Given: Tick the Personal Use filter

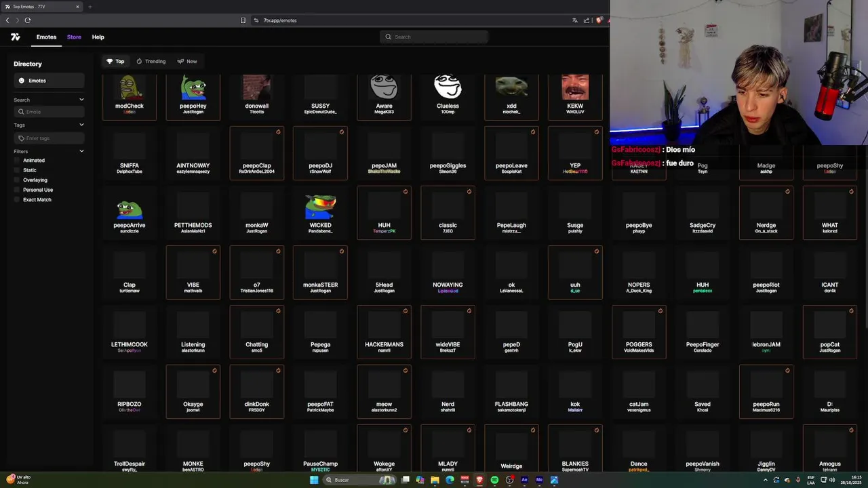Looking at the screenshot, I should click(17, 190).
